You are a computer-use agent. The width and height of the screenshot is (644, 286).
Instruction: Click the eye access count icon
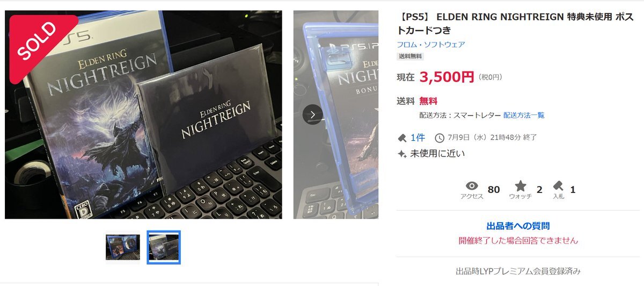tap(472, 185)
